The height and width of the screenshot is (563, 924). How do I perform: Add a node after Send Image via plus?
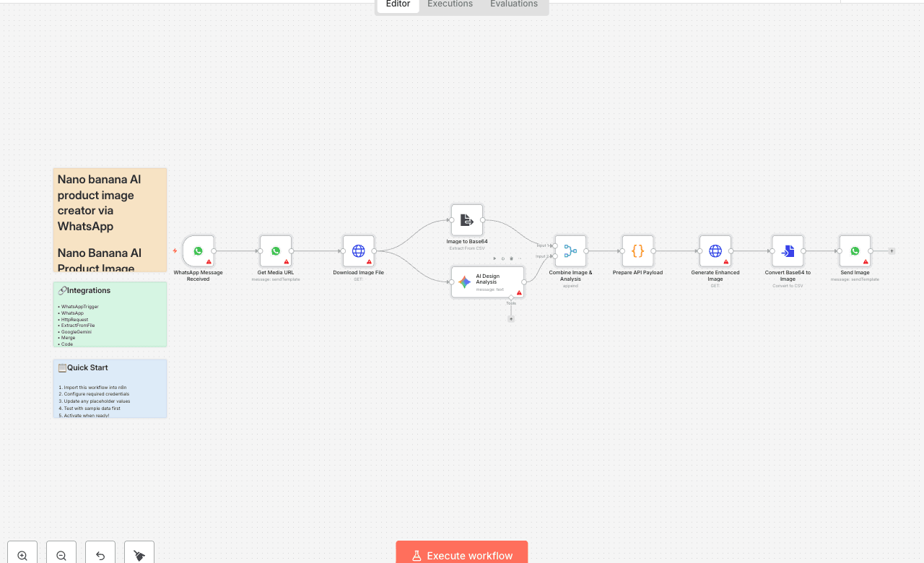(x=892, y=250)
